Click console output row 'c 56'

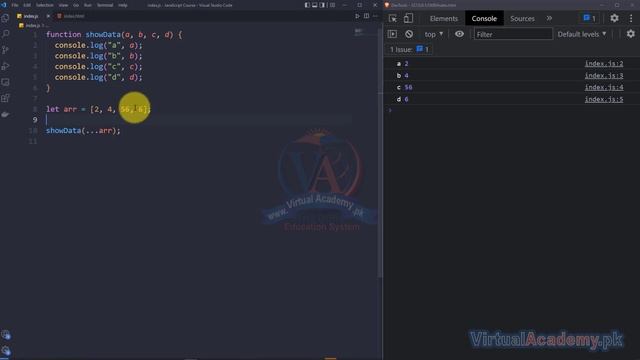(511, 87)
